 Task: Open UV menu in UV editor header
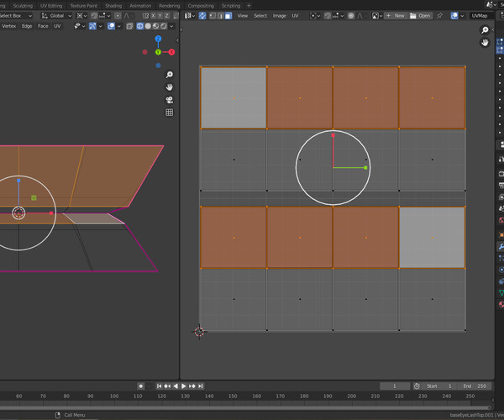295,16
